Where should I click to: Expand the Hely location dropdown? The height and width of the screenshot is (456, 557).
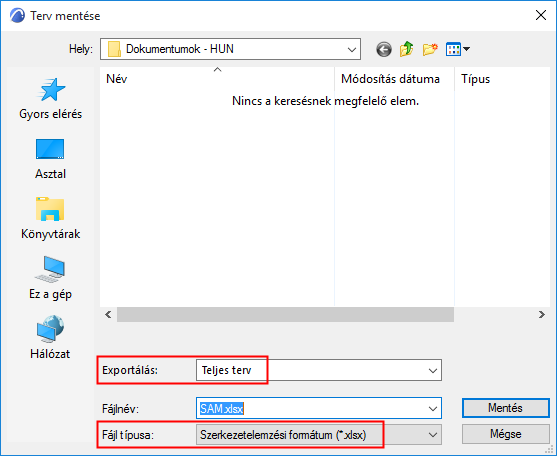(x=352, y=49)
